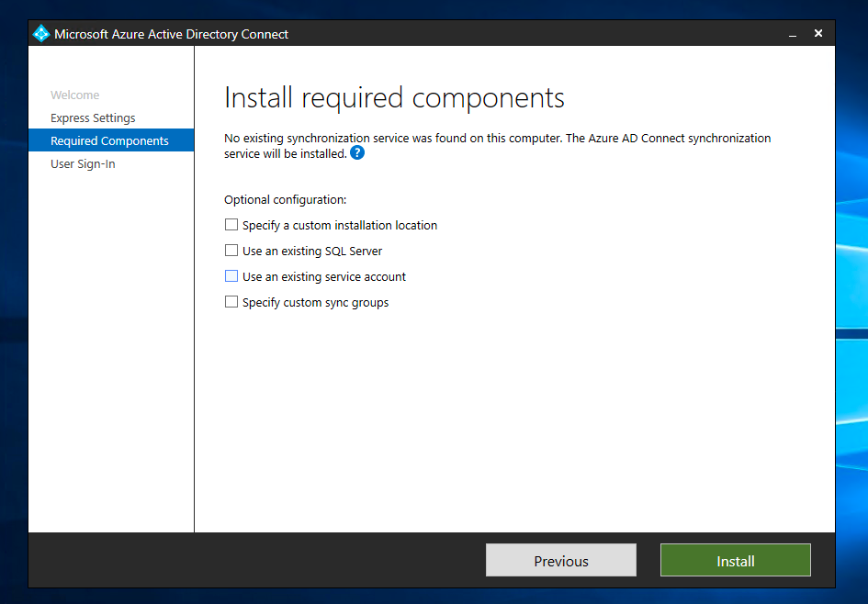The width and height of the screenshot is (868, 604).
Task: Click the No existing synchronization service message
Action: 497,146
